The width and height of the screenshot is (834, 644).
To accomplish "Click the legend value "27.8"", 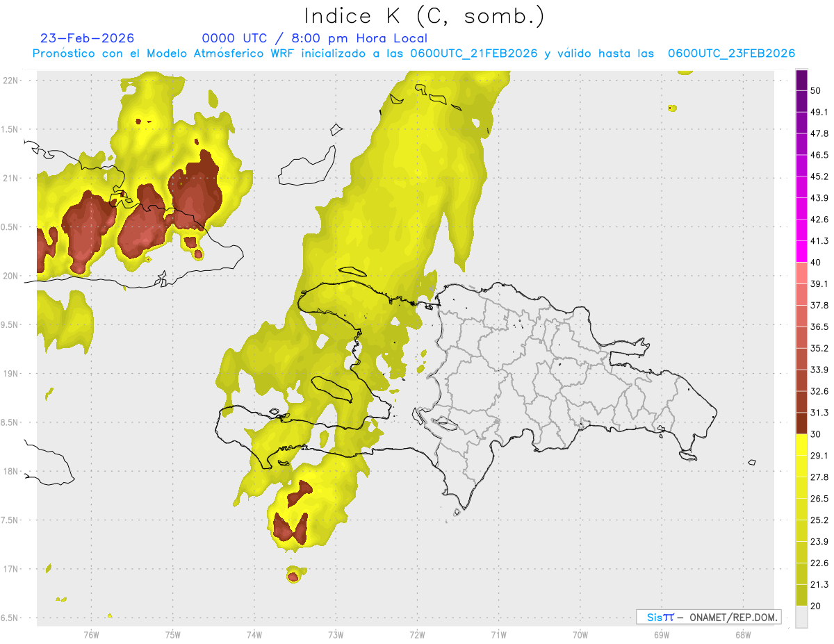I will click(x=819, y=478).
